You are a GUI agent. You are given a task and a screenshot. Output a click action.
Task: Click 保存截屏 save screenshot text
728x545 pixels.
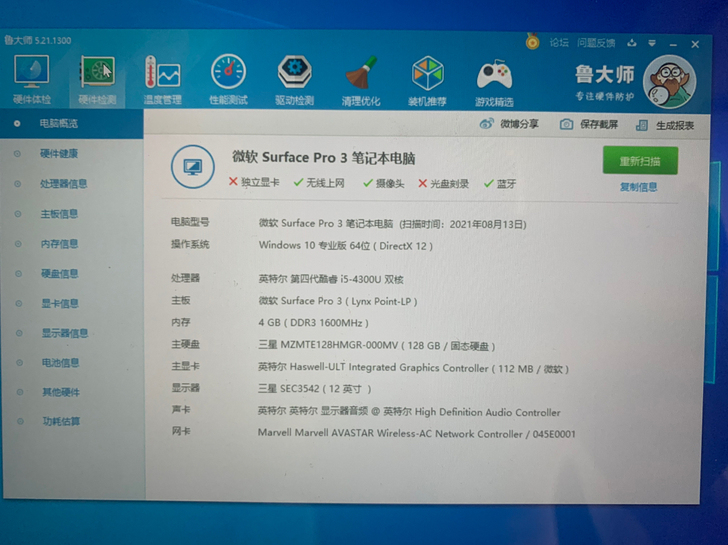(x=599, y=124)
